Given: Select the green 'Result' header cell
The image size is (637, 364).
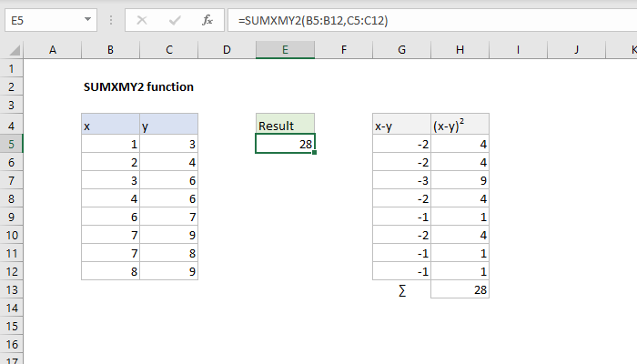Looking at the screenshot, I should point(285,124).
